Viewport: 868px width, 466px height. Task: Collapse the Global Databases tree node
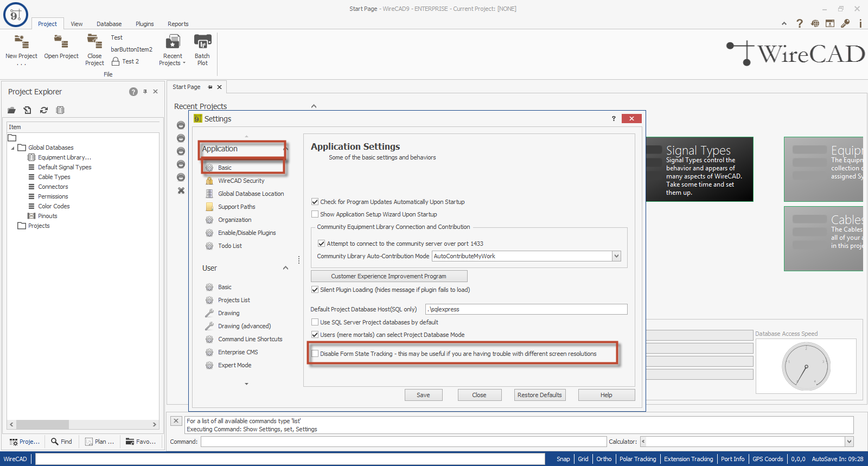point(12,148)
